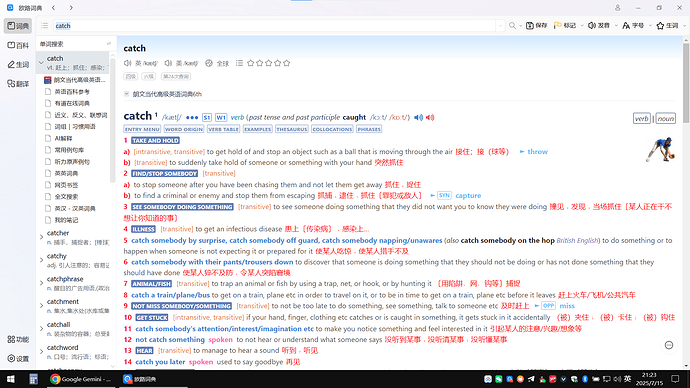
Task: Open the chat bubble feedback icon
Action: [669, 345]
